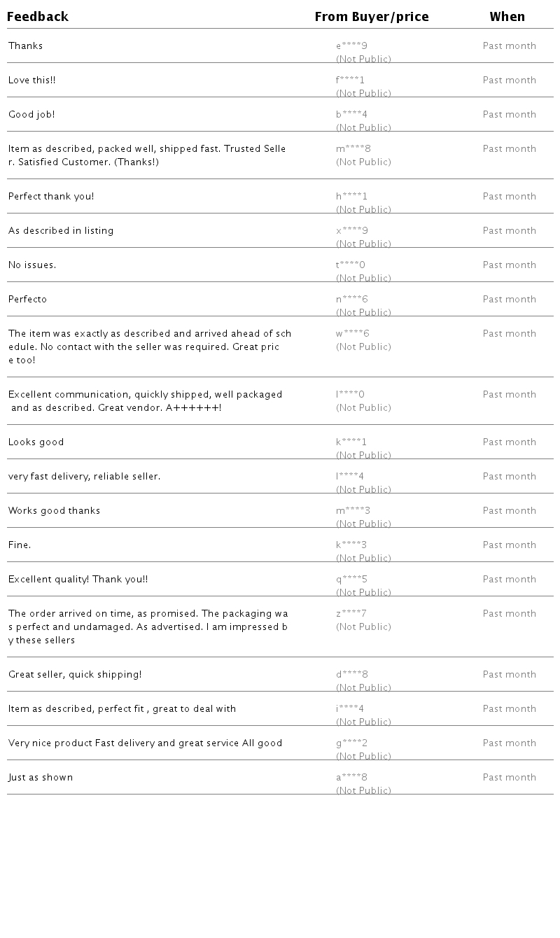Open buyer f****1 profile
The image size is (560, 938).
350,80
